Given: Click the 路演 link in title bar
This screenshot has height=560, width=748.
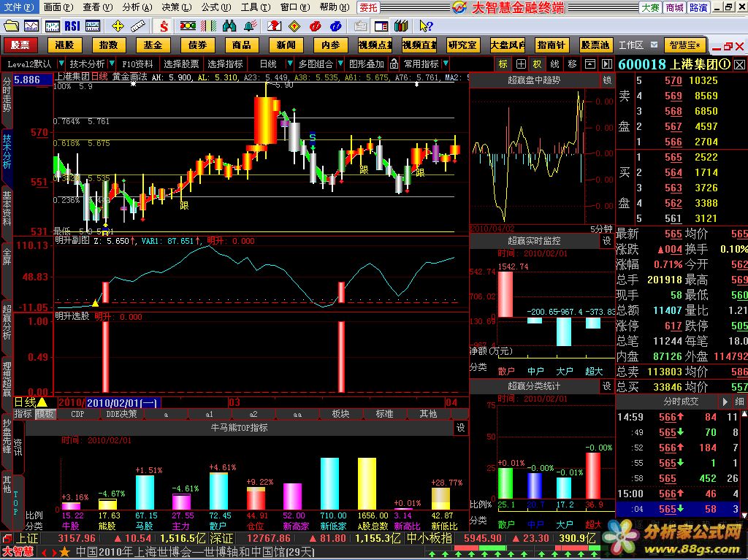Looking at the screenshot, I should coord(698,7).
